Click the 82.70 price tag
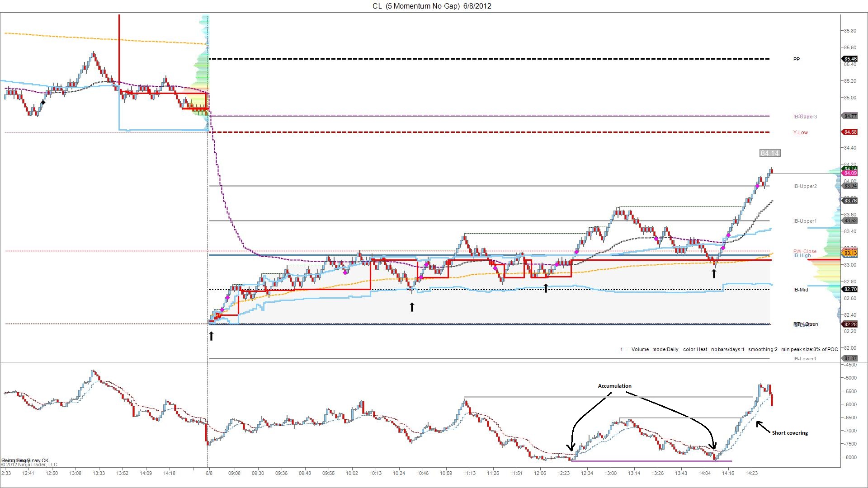Screen dimensions: 868x488 click(x=849, y=289)
